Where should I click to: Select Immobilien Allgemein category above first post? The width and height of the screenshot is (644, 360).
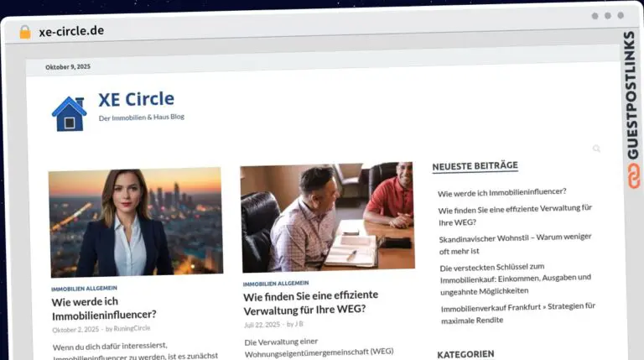[x=84, y=288]
